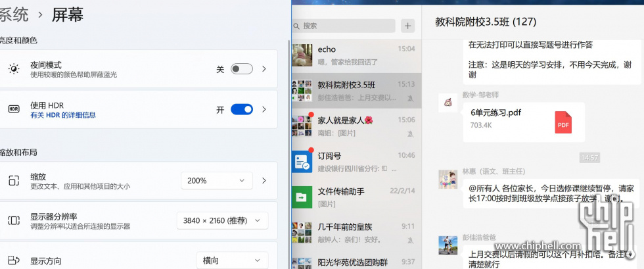The image size is (644, 269).
Task: Open the 横向 orientation dropdown
Action: point(233,260)
